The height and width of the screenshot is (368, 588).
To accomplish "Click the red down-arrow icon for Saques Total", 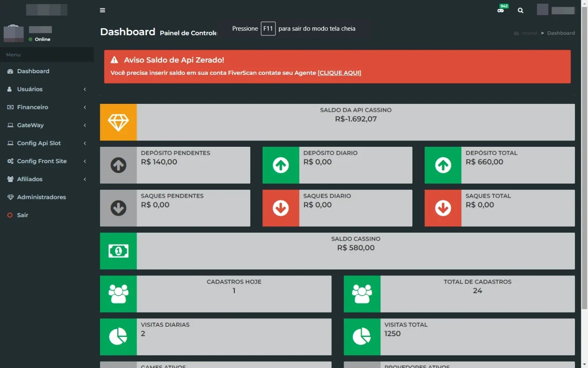I will pyautogui.click(x=443, y=208).
